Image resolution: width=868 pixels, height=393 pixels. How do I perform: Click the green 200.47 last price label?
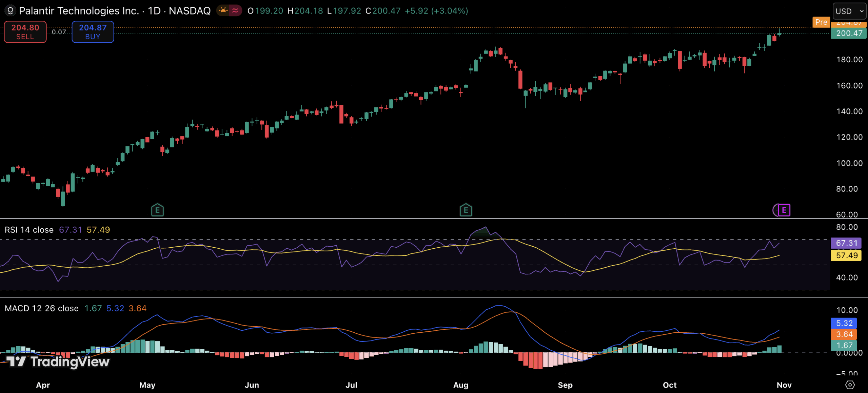point(849,33)
